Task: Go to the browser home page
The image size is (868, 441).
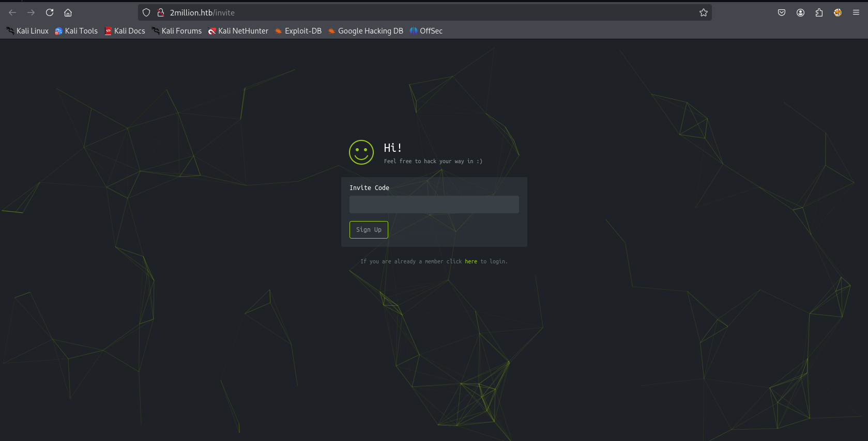Action: click(68, 12)
